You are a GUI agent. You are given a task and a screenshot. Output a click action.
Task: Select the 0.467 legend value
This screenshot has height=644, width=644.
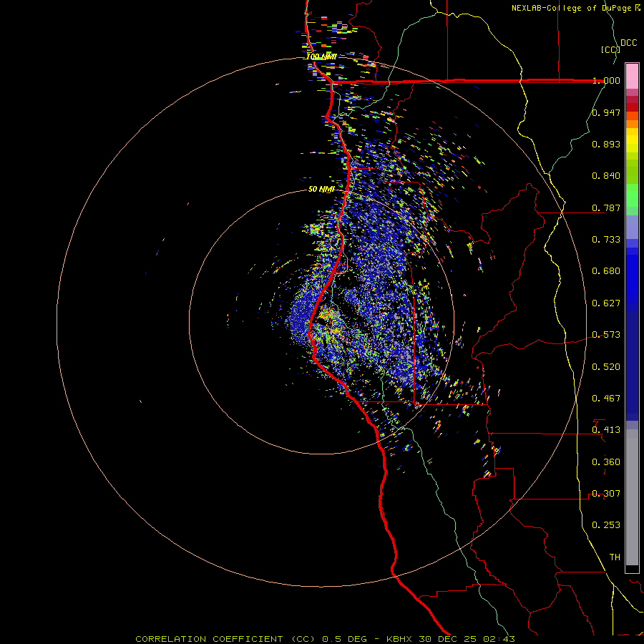tap(606, 399)
